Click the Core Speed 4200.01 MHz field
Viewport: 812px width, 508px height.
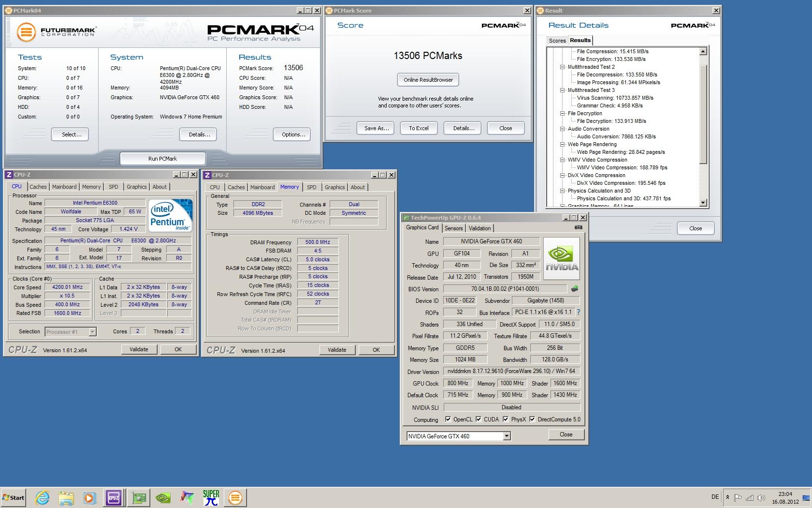[67, 287]
